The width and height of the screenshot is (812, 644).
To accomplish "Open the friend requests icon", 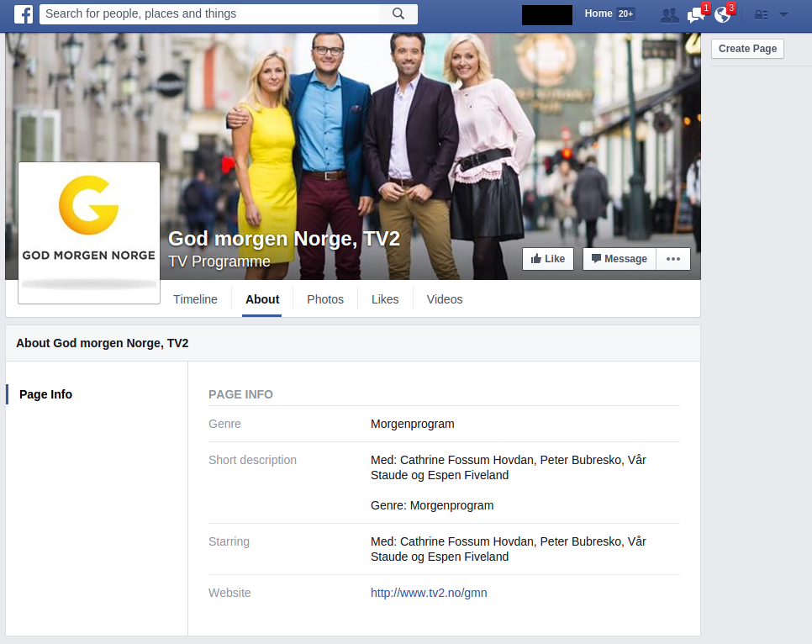I will [670, 15].
